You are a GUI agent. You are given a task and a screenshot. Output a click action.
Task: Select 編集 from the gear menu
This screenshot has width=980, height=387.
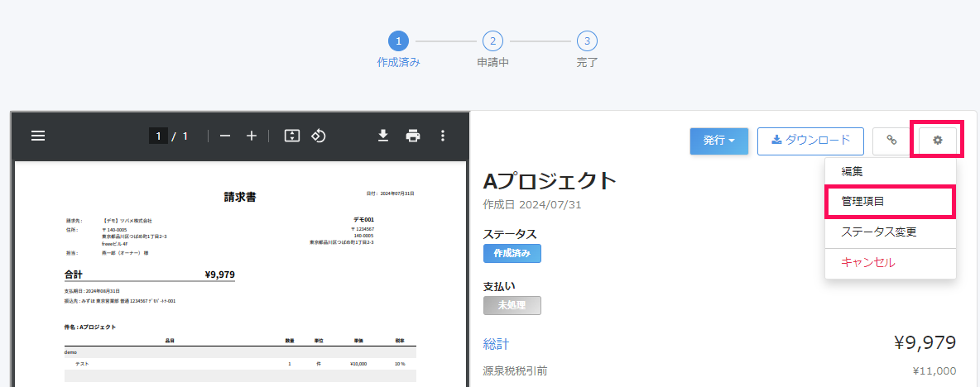[890, 171]
